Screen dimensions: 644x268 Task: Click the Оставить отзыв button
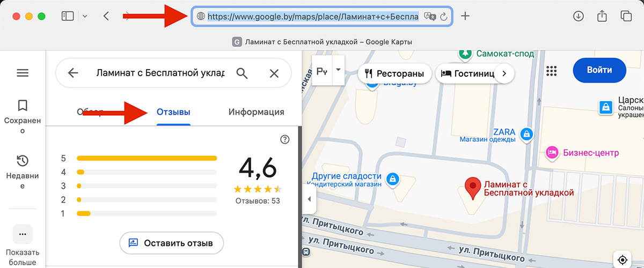pyautogui.click(x=172, y=243)
